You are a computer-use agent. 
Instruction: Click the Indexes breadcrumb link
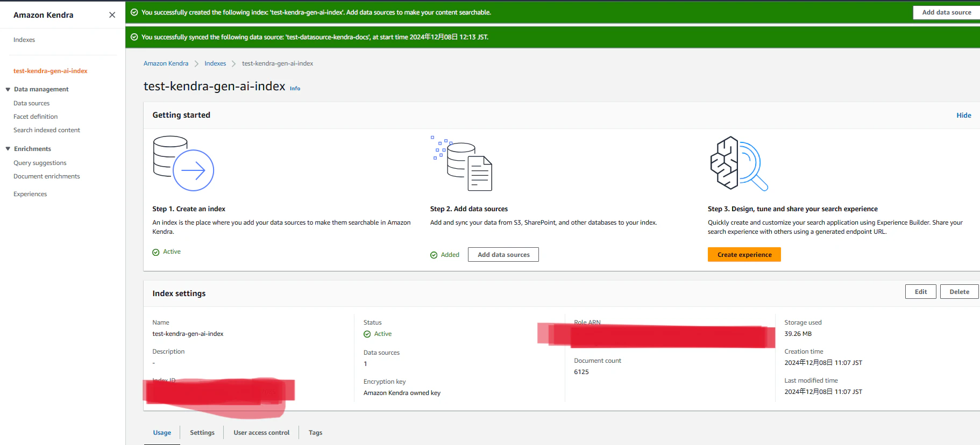pyautogui.click(x=215, y=63)
